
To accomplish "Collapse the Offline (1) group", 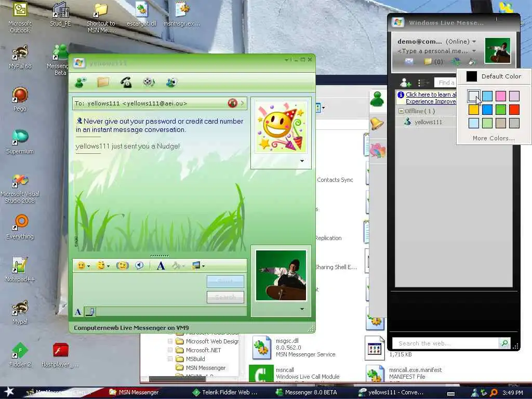I will point(401,111).
